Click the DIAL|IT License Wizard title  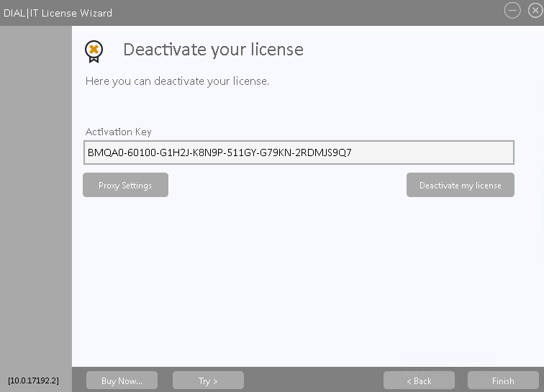pyautogui.click(x=58, y=13)
